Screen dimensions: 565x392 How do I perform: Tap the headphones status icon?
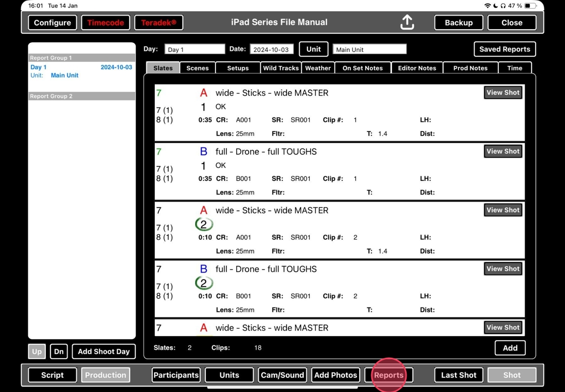[x=503, y=6]
